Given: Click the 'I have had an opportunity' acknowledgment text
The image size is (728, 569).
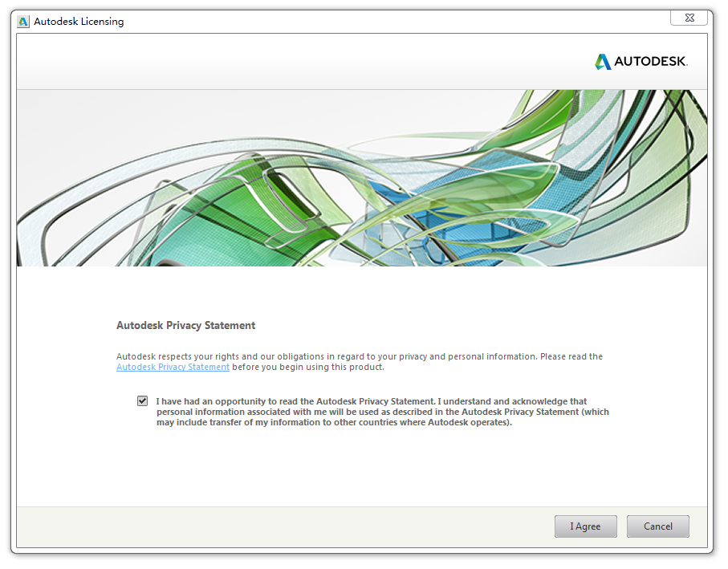Looking at the screenshot, I should 383,412.
